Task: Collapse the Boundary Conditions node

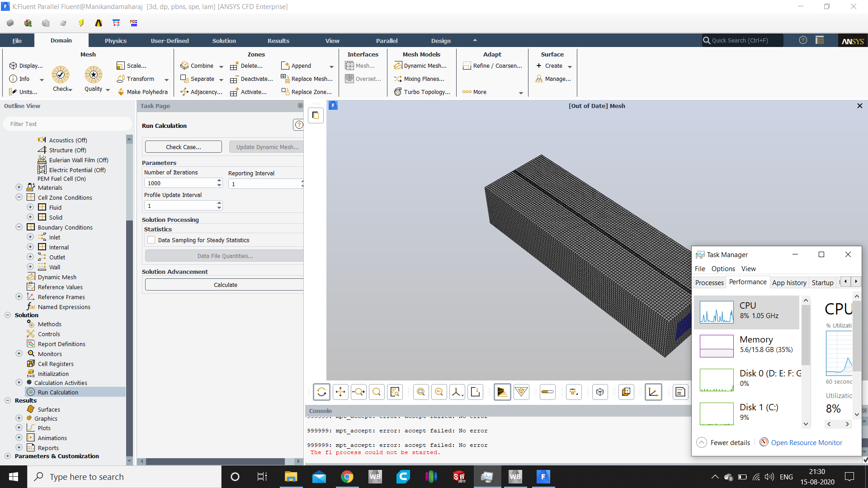Action: 19,227
